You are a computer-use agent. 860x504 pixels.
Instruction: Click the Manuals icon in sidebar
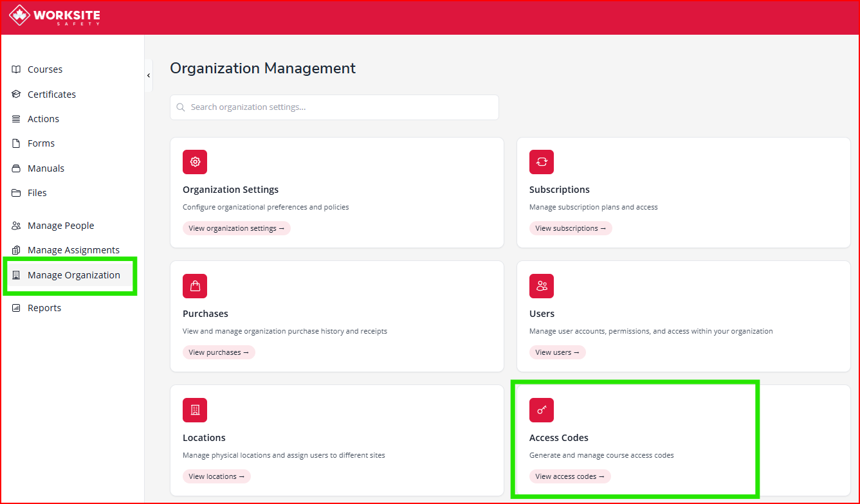pyautogui.click(x=16, y=168)
